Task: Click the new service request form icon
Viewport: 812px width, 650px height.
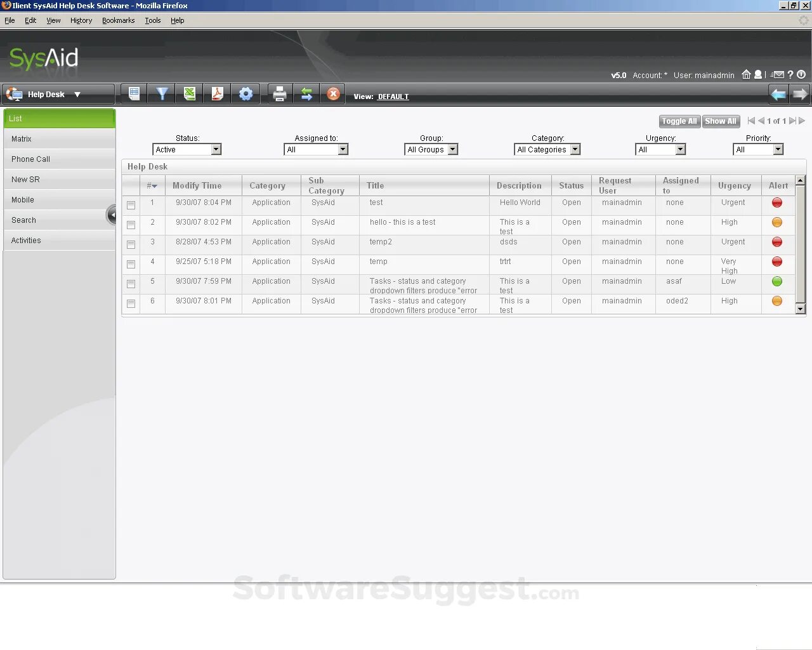Action: (x=134, y=94)
